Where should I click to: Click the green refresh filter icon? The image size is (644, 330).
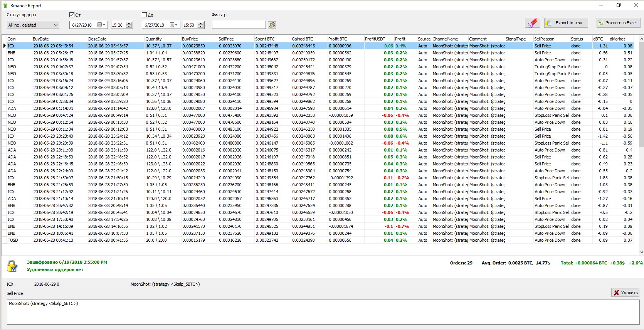pyautogui.click(x=272, y=25)
